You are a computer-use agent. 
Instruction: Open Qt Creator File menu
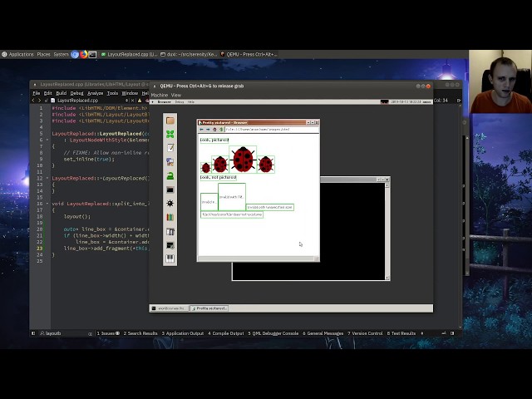(x=36, y=93)
